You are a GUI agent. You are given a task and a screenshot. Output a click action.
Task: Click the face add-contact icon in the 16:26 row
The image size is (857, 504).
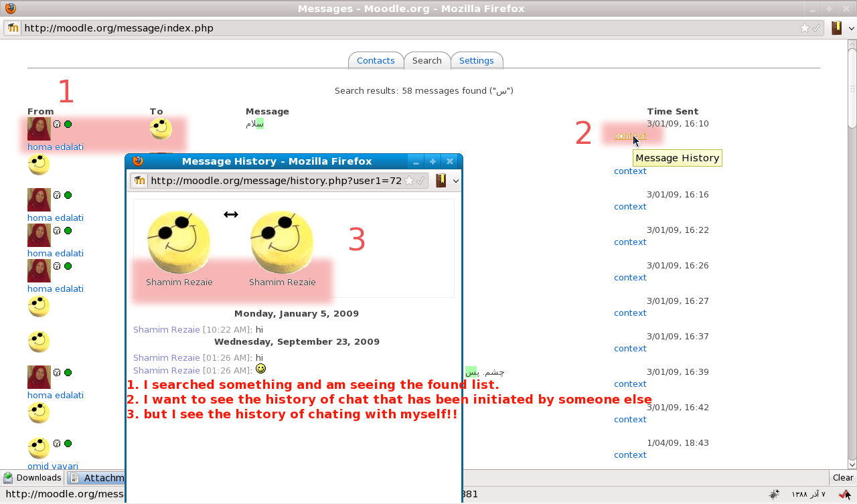58,266
